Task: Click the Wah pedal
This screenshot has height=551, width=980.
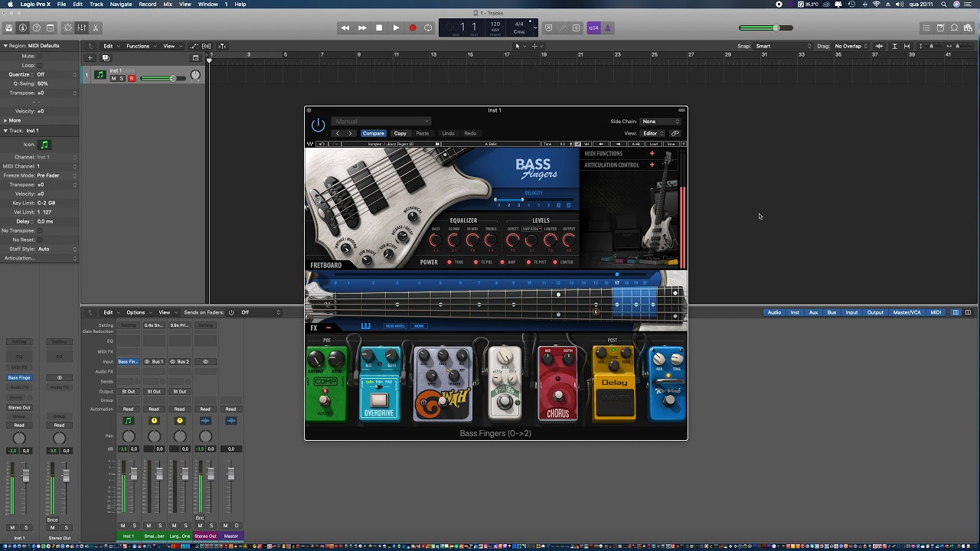Action: coord(443,383)
